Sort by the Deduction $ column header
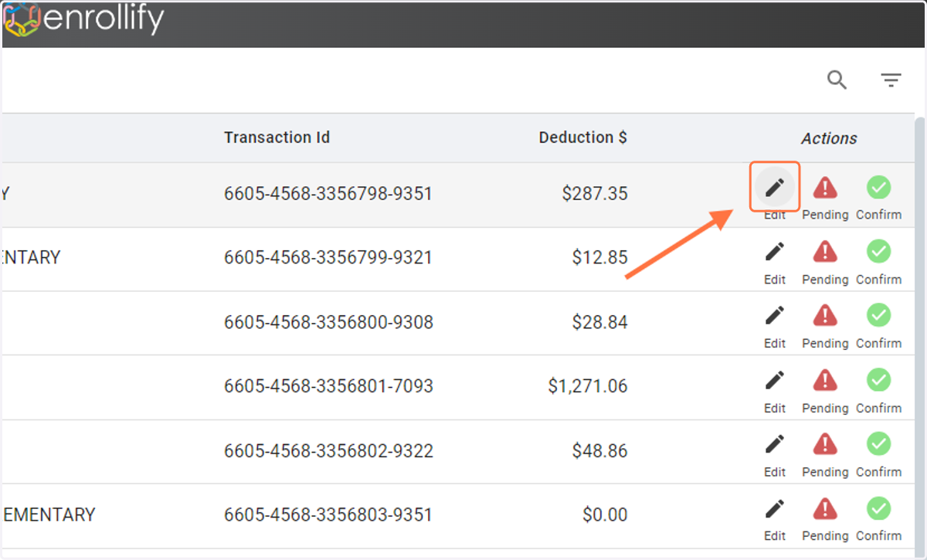927x560 pixels. (x=583, y=137)
